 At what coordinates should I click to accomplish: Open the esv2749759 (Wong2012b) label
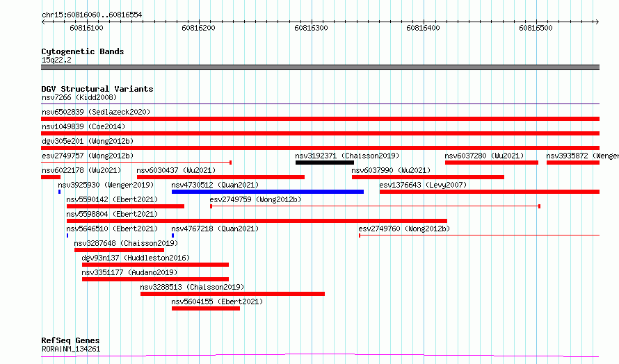pyautogui.click(x=255, y=199)
